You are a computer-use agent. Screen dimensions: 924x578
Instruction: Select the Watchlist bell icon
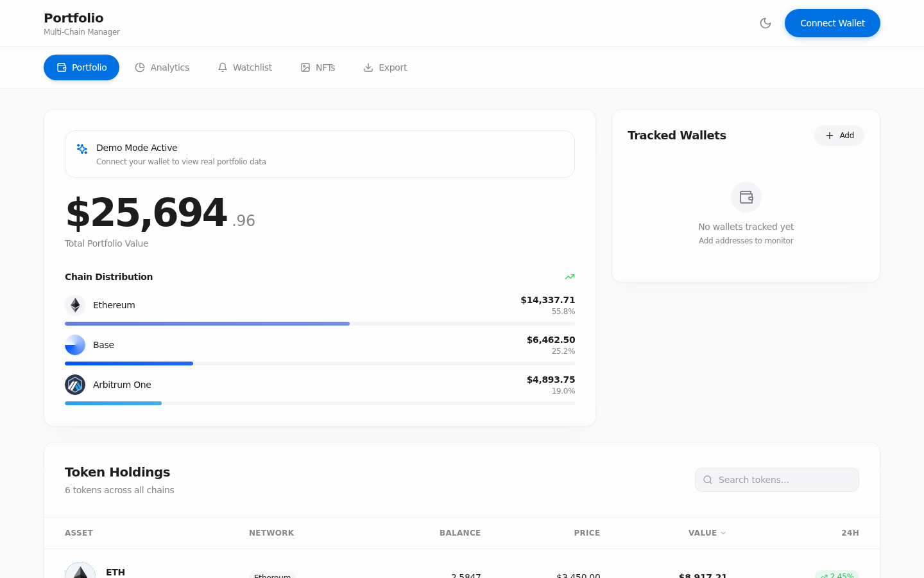tap(223, 67)
